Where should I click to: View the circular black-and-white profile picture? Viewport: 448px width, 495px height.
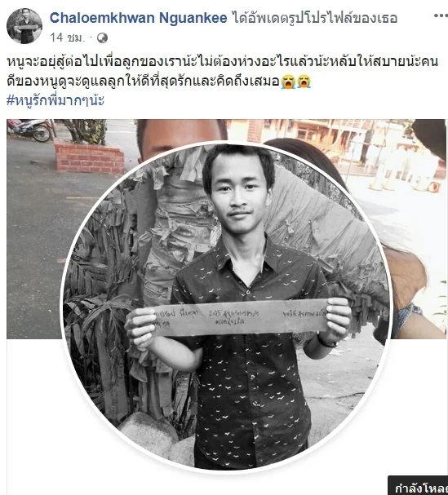click(226, 307)
